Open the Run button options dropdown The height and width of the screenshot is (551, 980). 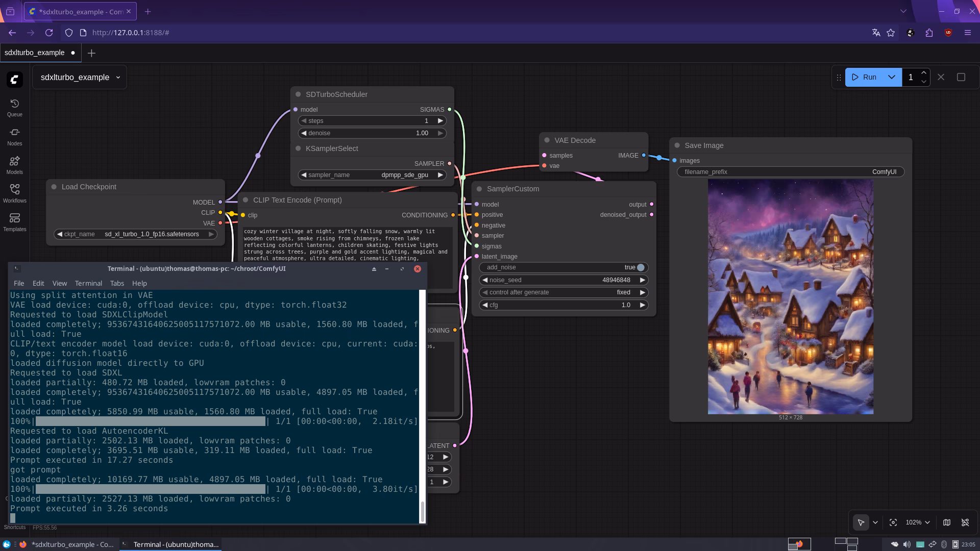click(x=892, y=77)
